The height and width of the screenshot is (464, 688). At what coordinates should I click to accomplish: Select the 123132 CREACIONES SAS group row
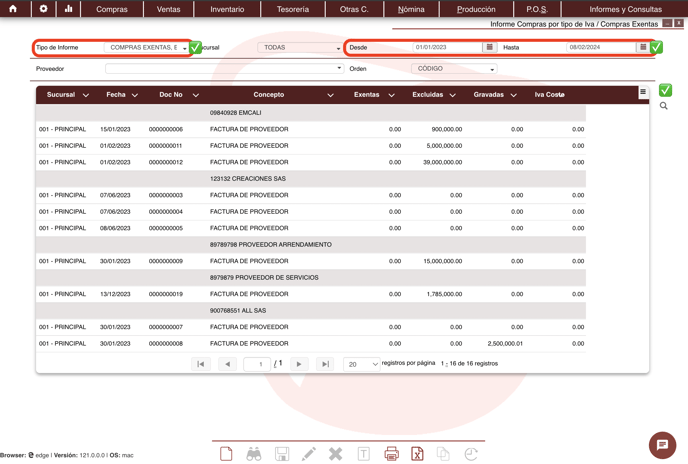tap(311, 179)
